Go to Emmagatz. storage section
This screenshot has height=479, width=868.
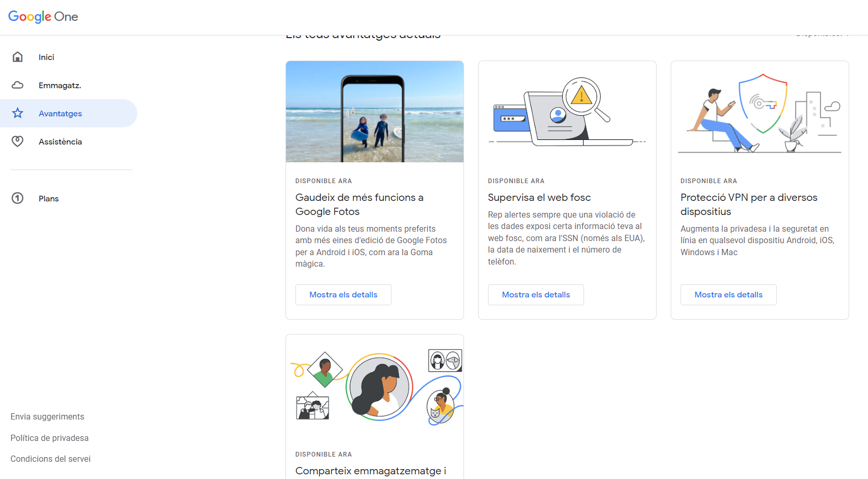(68, 85)
